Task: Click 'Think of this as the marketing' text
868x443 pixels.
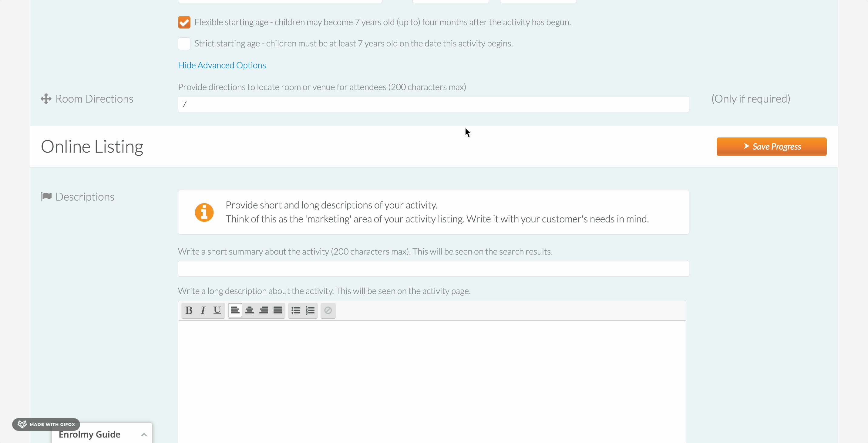Action: tap(437, 219)
